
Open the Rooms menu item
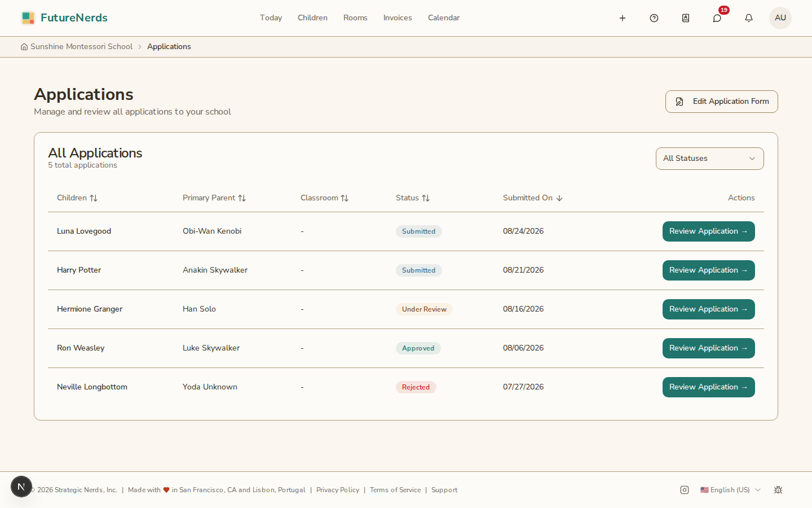click(x=355, y=18)
